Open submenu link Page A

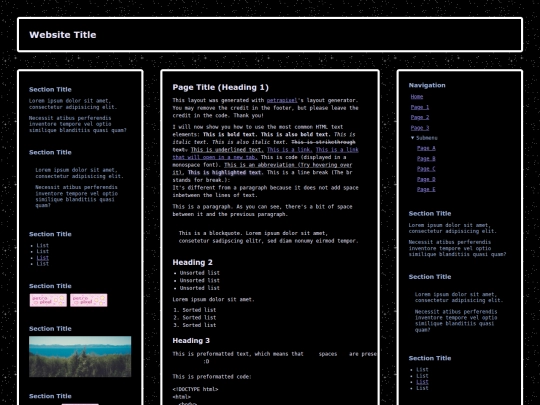tap(426, 148)
